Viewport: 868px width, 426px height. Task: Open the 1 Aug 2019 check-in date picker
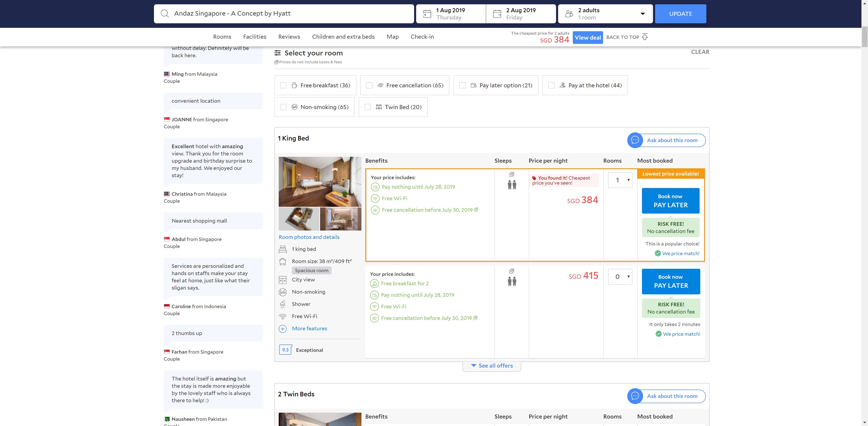[451, 14]
